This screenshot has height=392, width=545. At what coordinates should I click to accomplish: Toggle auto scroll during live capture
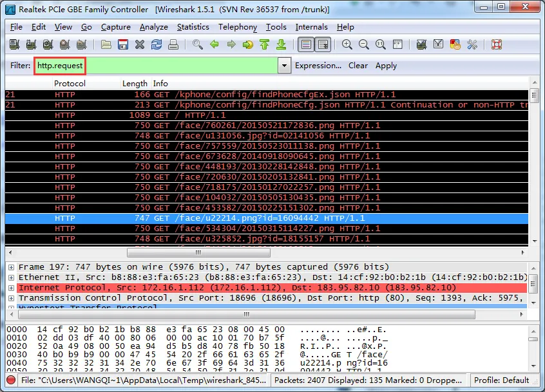pyautogui.click(x=323, y=44)
